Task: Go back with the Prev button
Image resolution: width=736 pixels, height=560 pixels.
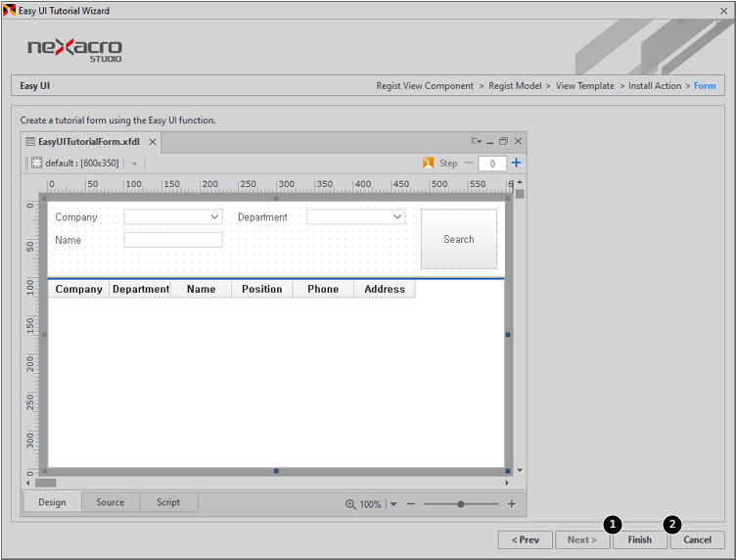Action: point(526,540)
